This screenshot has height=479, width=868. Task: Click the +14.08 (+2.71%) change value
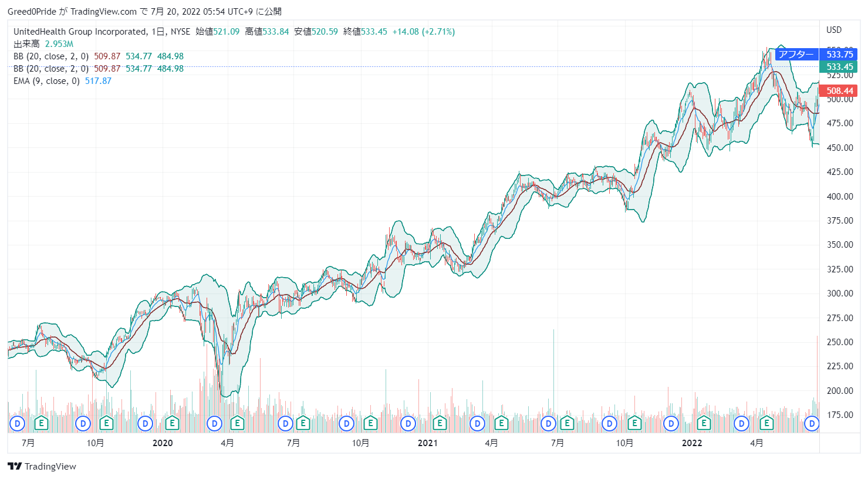click(424, 32)
